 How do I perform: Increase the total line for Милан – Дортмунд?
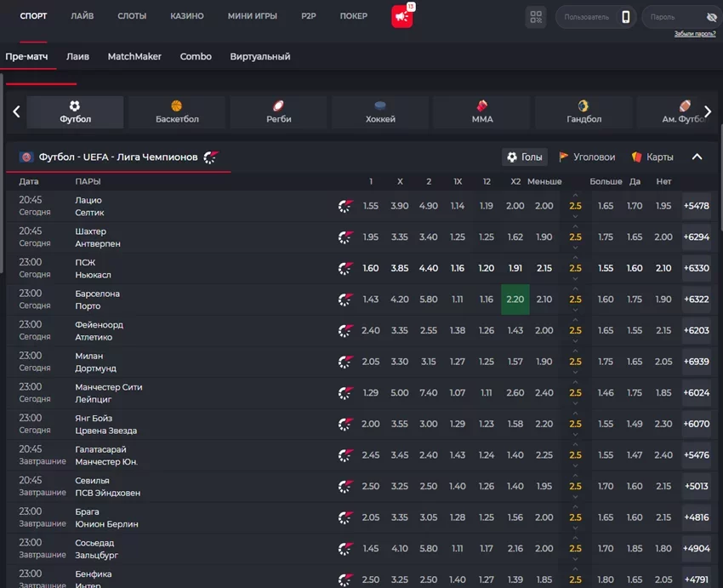[575, 351]
